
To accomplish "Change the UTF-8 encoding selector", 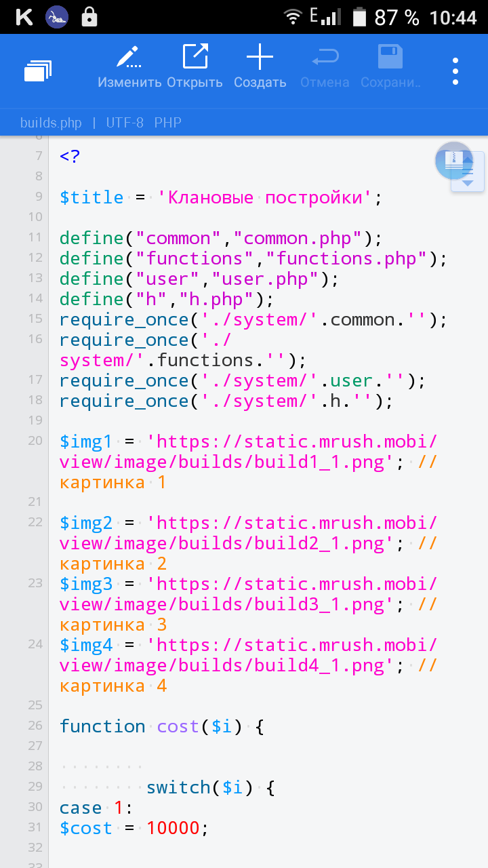I will pos(124,123).
